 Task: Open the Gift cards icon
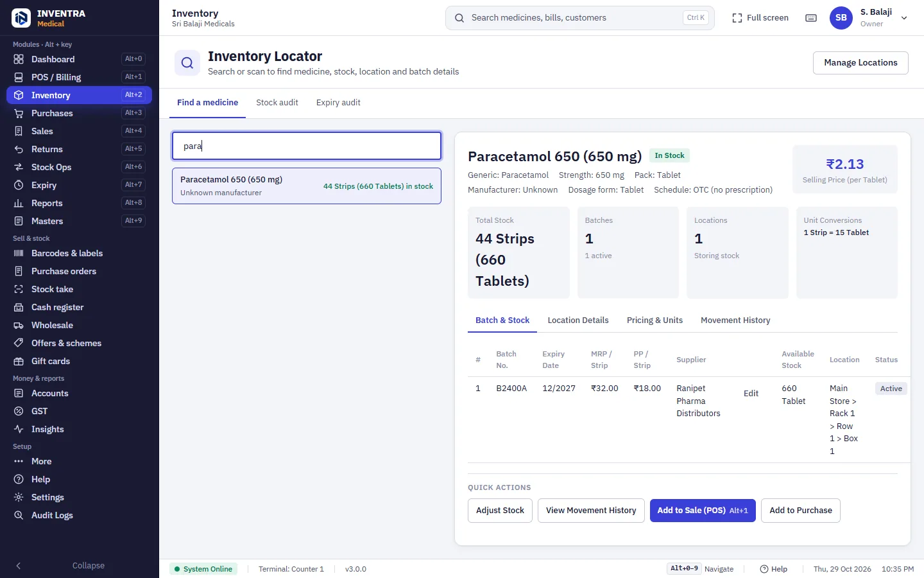coord(19,361)
